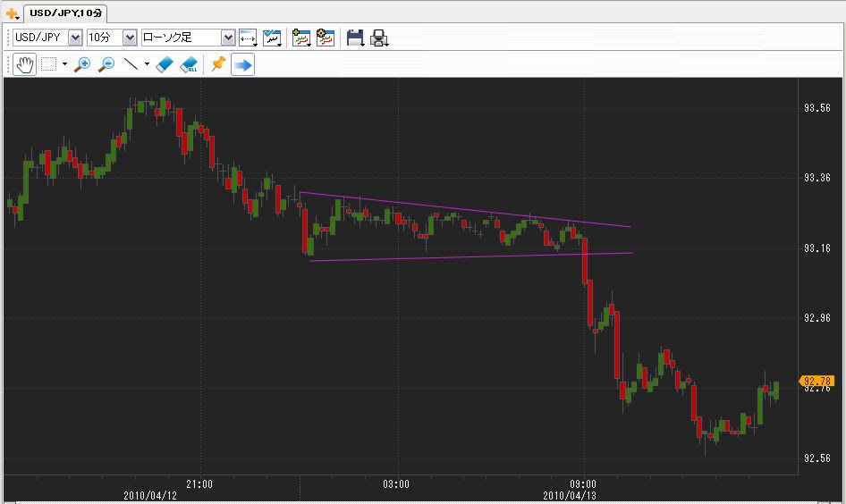Click the lower purple support line

(472, 256)
